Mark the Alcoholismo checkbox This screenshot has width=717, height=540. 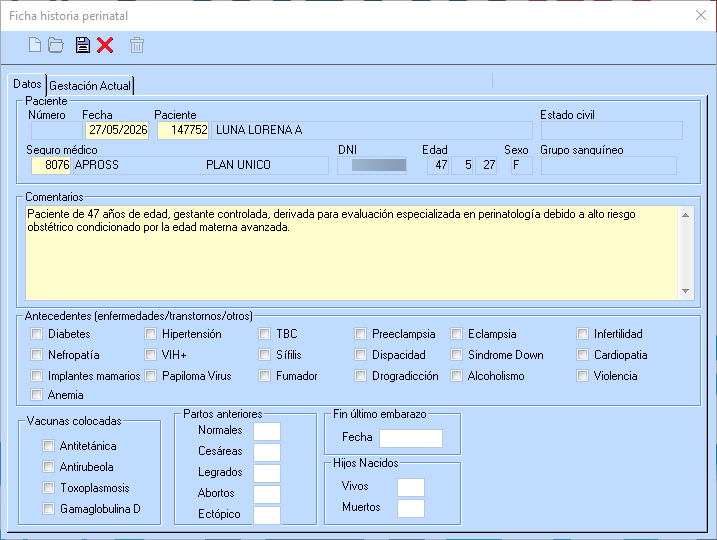point(456,376)
